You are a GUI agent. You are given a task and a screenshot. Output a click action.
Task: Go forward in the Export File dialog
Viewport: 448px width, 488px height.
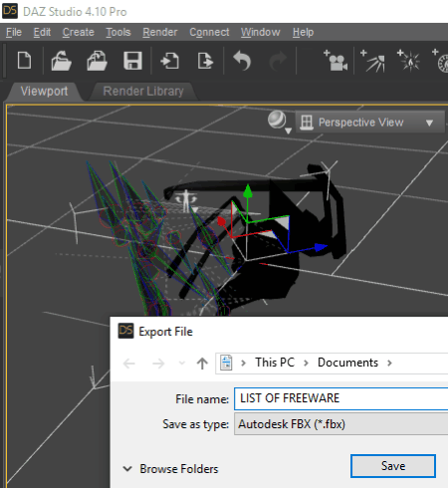pos(158,364)
